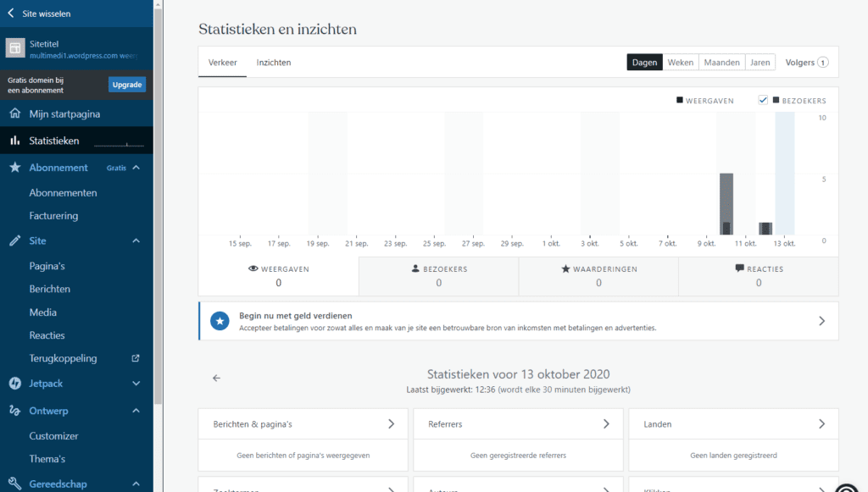Screen dimensions: 868x492
Task: Open Thema's in sidebar
Action: 76,459
